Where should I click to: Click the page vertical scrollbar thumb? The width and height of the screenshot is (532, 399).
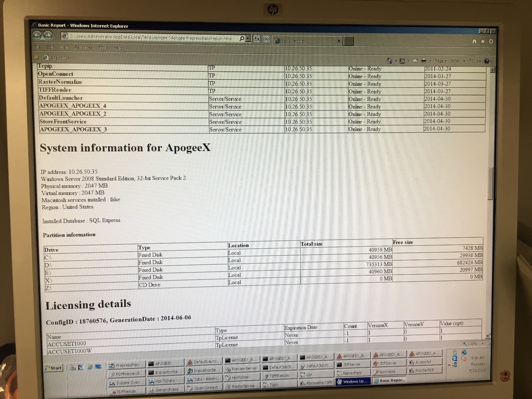coord(490,184)
